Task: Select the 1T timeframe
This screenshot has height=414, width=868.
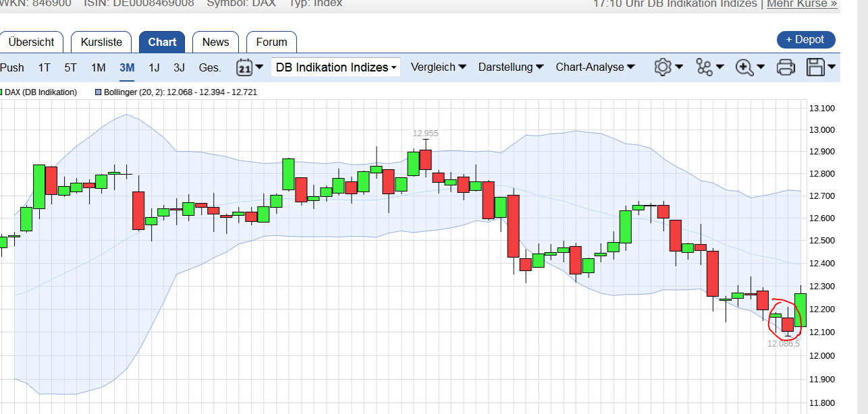Action: (x=44, y=67)
